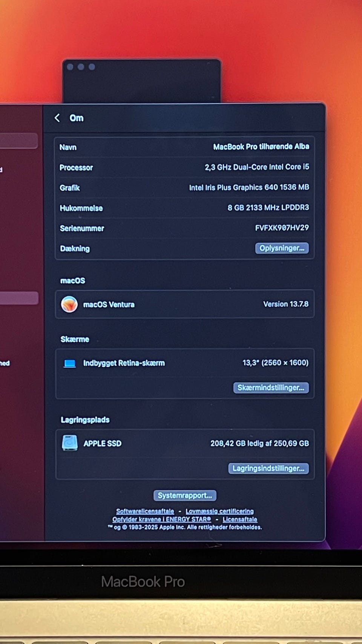Open Lagringsindstillinger... storage settings
Screen dimensions: 362x644
[268, 469]
